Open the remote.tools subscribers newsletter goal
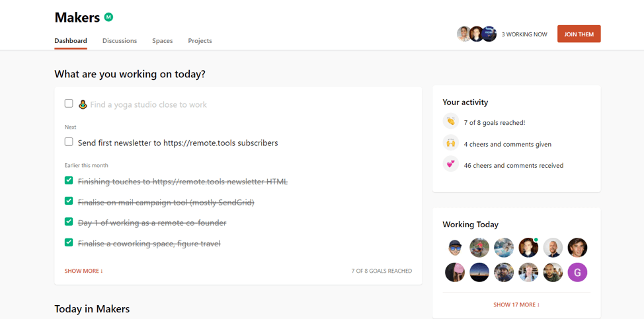 [178, 143]
